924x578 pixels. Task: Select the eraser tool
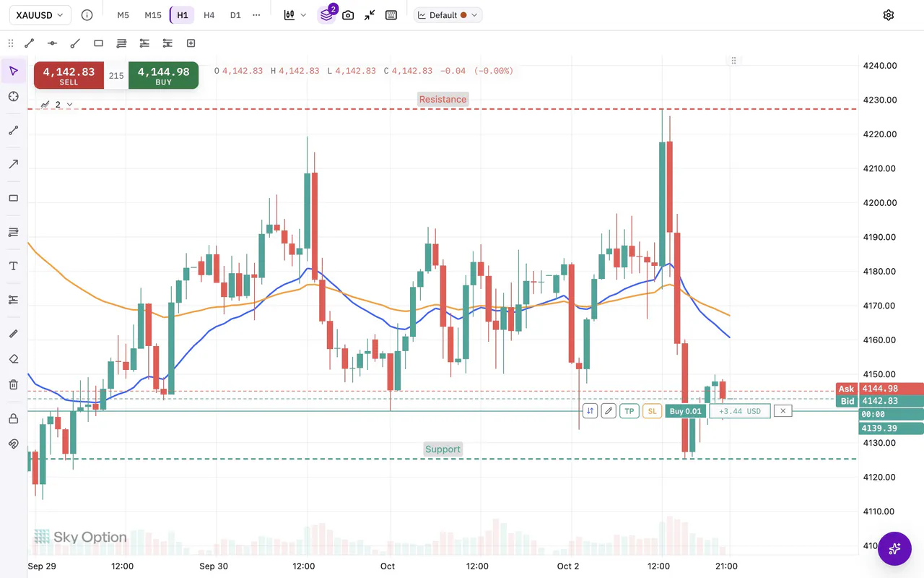(x=13, y=359)
